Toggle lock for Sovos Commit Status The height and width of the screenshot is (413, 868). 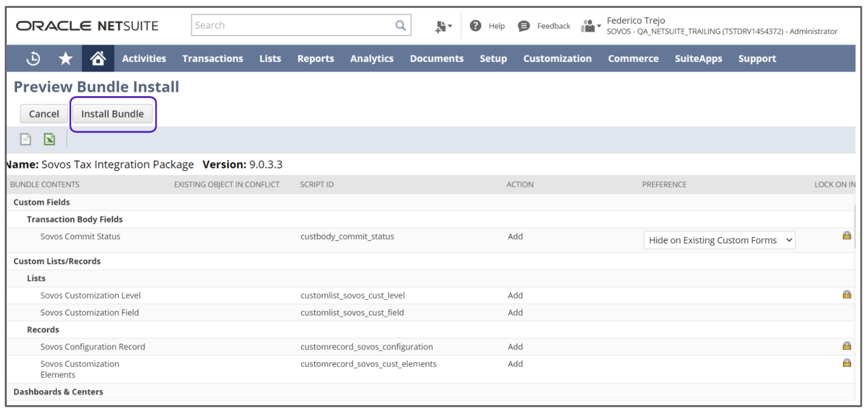click(x=846, y=236)
